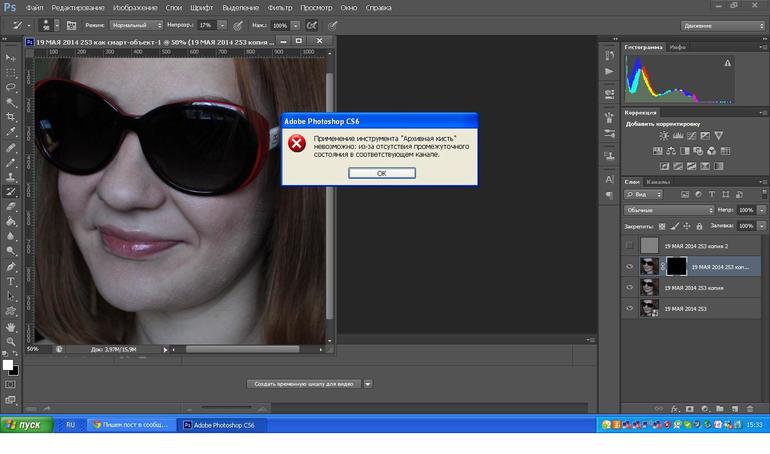Select the Move tool in toolbox
The width and height of the screenshot is (770, 454).
point(11,57)
